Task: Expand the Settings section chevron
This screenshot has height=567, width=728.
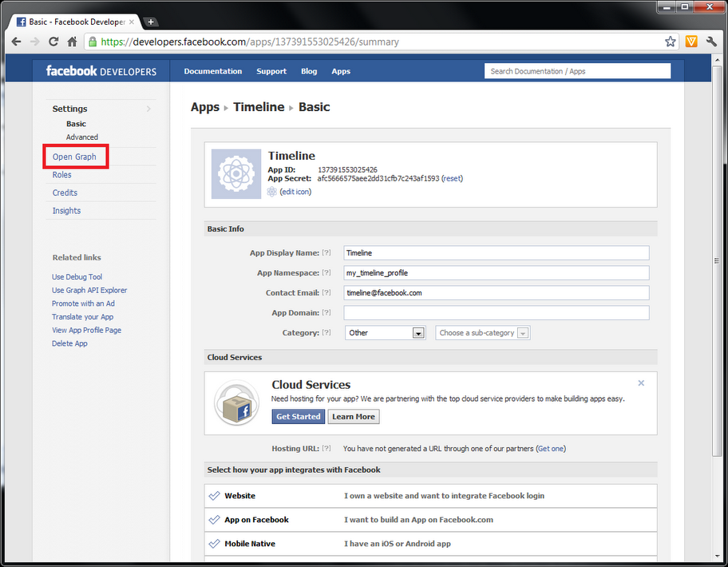Action: click(148, 109)
